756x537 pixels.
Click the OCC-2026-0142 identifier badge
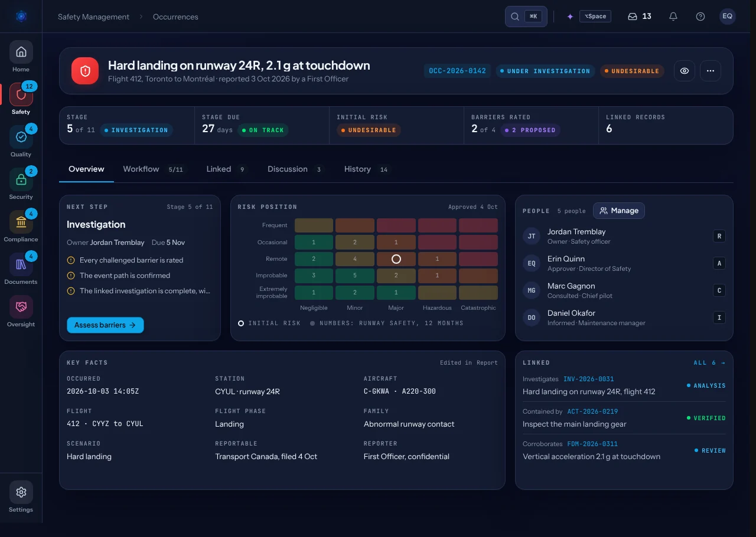457,71
